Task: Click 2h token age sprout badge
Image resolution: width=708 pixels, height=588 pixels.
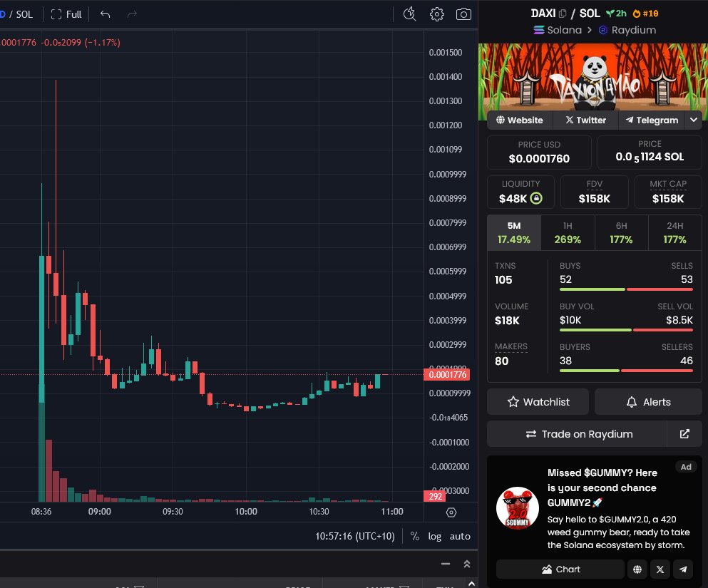Action: (x=616, y=14)
